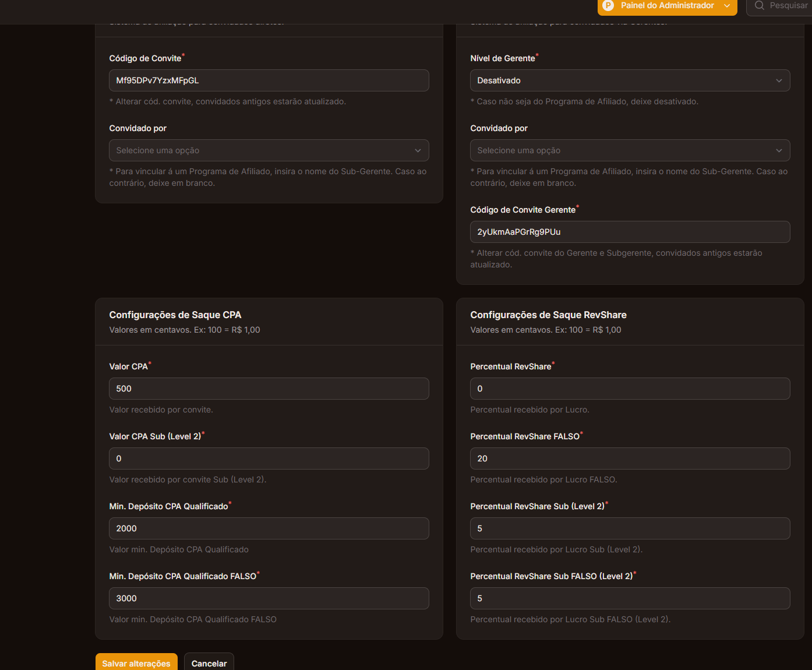The height and width of the screenshot is (670, 812).
Task: Edit Min. Depósito CPA Qualificado field
Action: click(x=269, y=528)
